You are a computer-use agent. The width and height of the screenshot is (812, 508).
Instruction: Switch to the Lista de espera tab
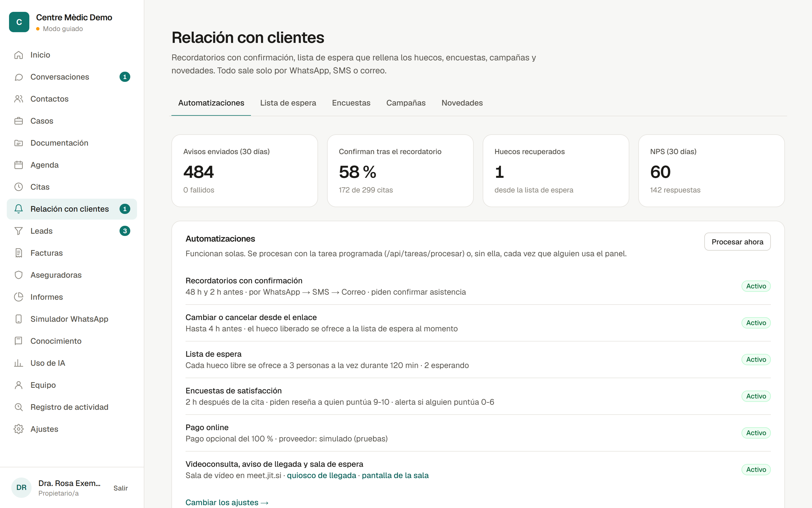(288, 103)
